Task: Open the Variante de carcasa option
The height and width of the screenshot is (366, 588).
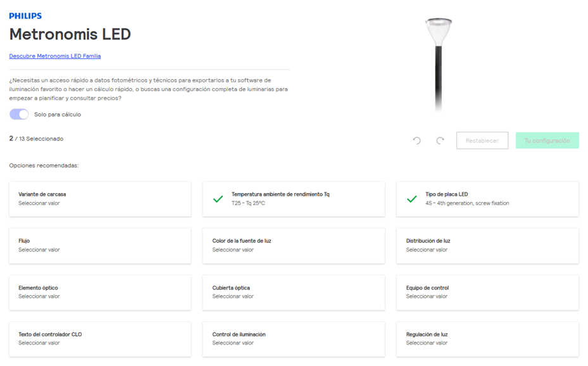Action: (x=100, y=199)
